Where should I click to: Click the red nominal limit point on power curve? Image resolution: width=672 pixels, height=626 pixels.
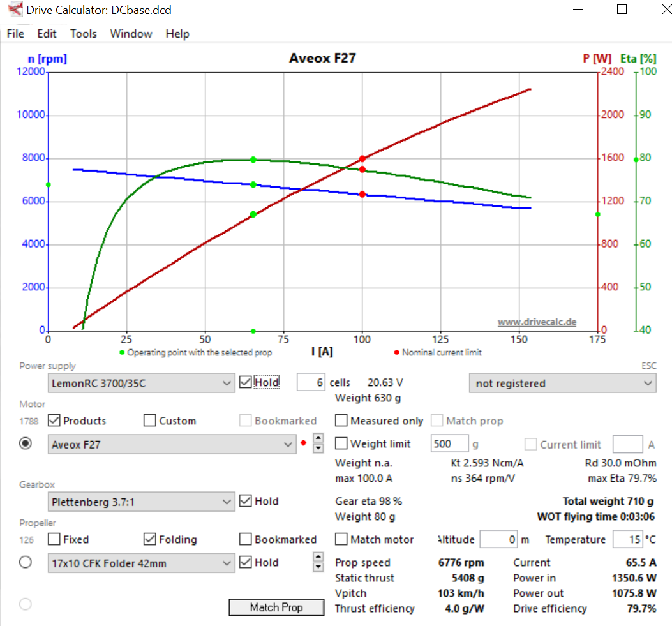pos(362,158)
